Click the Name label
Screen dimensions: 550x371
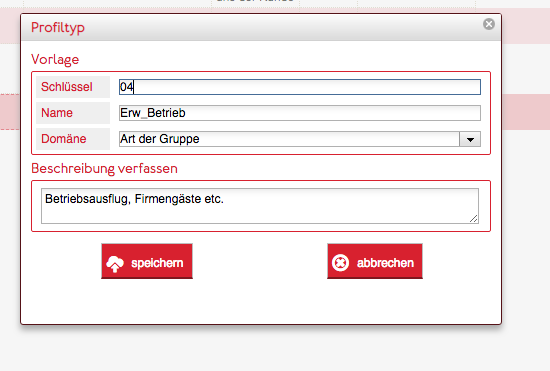click(x=57, y=113)
